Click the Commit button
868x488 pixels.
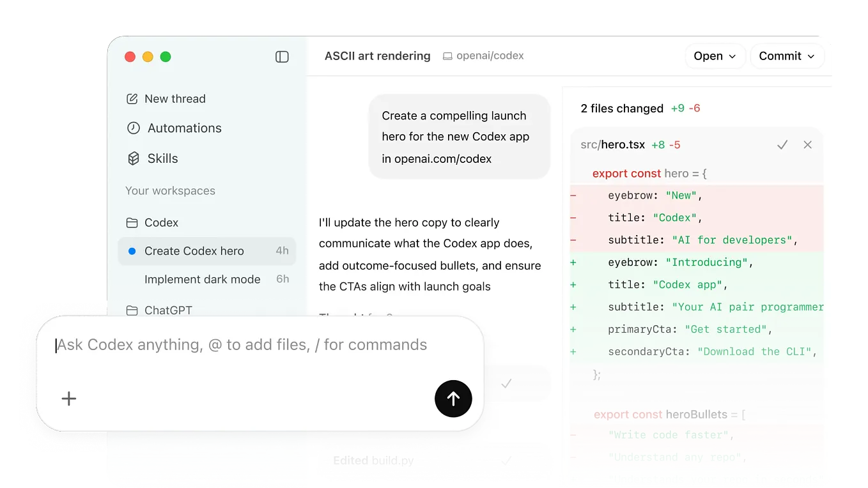coord(781,56)
